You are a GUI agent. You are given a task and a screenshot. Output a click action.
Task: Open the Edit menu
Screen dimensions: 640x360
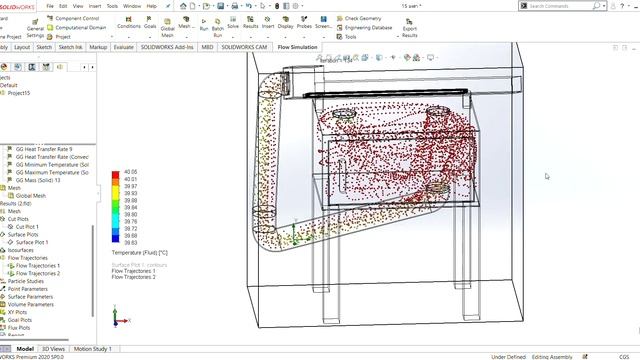[63, 6]
